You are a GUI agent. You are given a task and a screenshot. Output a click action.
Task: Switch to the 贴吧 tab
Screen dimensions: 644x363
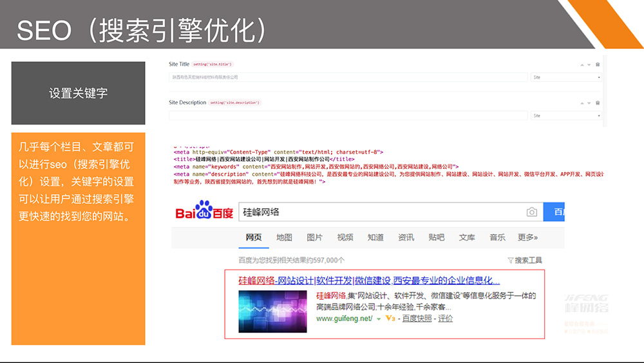click(436, 238)
